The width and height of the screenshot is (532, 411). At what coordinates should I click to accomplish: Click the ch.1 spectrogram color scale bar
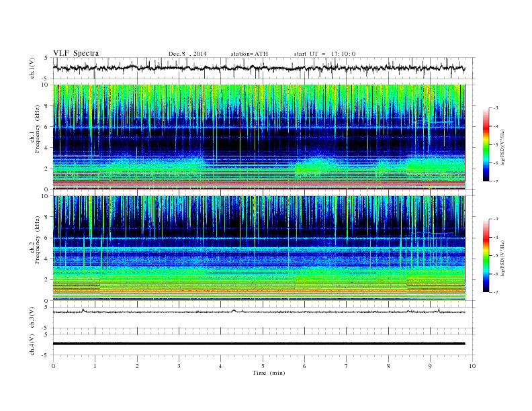point(486,144)
